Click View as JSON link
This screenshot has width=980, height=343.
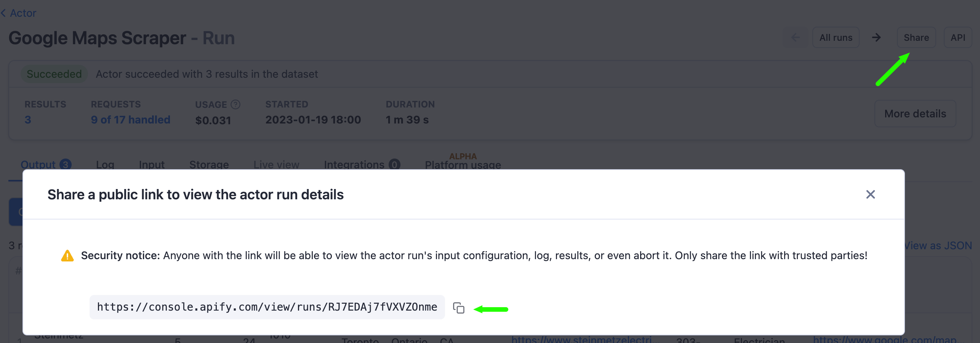coord(938,245)
